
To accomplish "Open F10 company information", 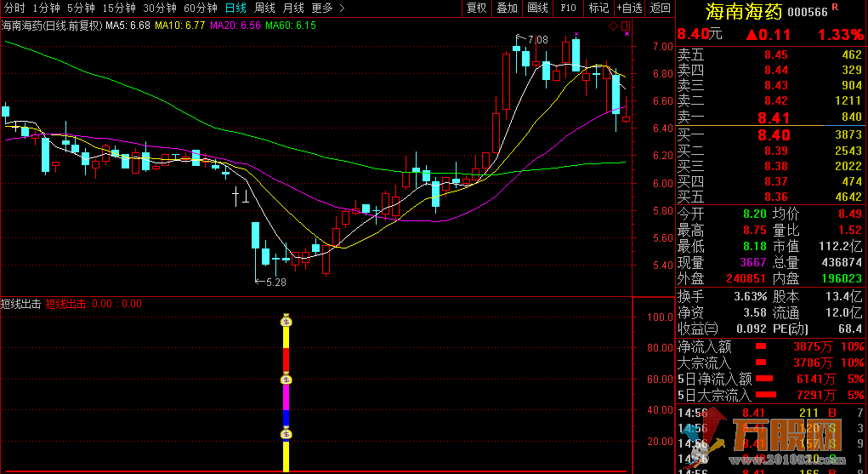I will pyautogui.click(x=568, y=9).
